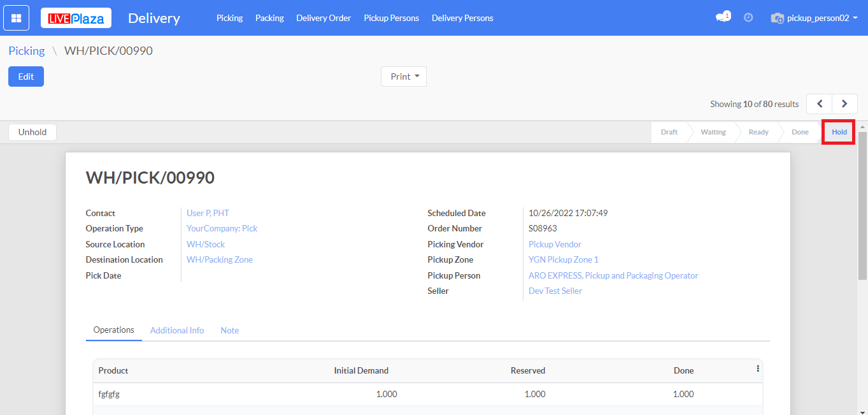The width and height of the screenshot is (868, 415).
Task: Switch to the Note tab
Action: tap(230, 330)
